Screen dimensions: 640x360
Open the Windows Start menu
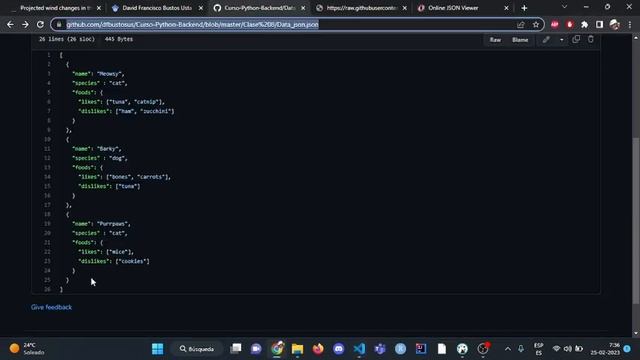tap(158, 349)
